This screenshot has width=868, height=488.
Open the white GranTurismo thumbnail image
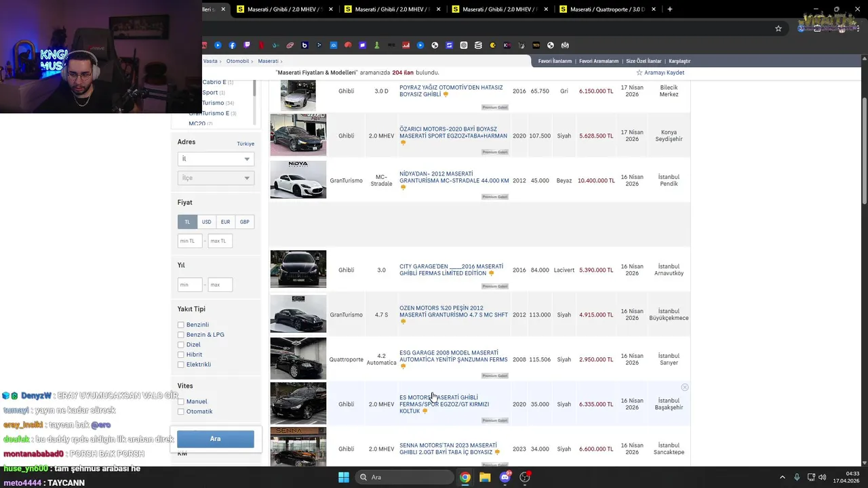point(298,180)
